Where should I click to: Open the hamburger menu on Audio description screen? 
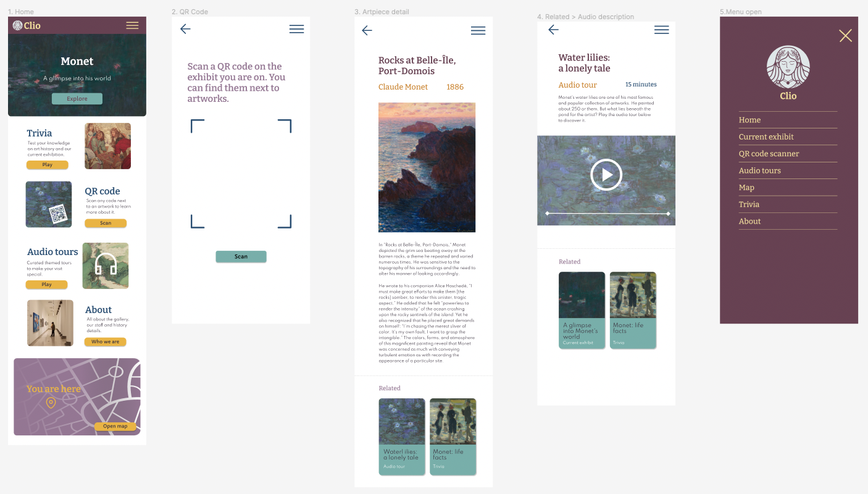click(662, 30)
